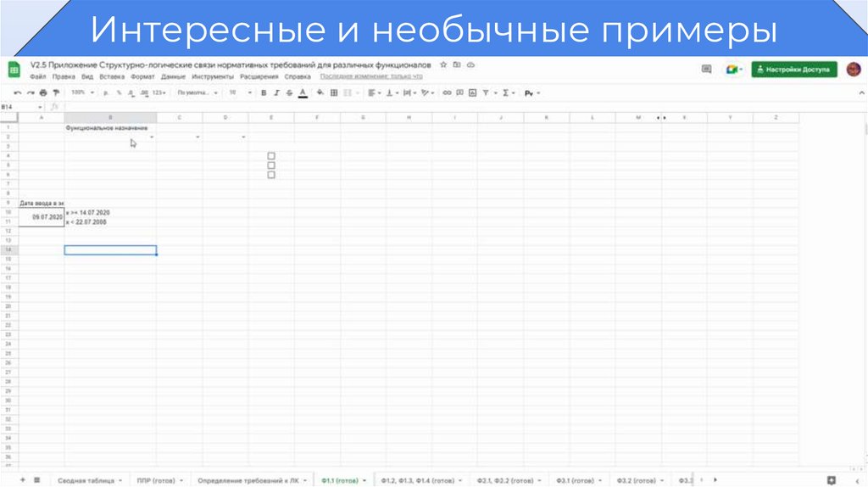
Task: Hide the toolbar menus with the chevron
Action: 861,93
